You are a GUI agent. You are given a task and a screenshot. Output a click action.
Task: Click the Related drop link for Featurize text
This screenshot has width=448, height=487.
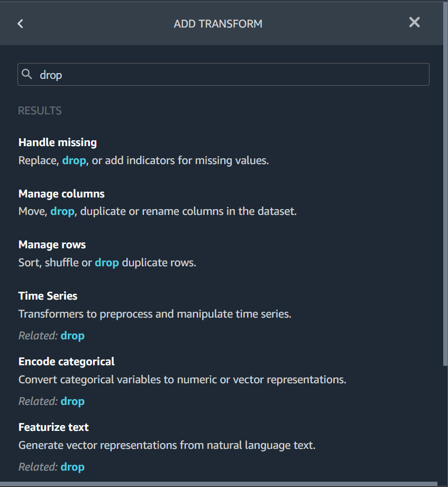coord(72,466)
